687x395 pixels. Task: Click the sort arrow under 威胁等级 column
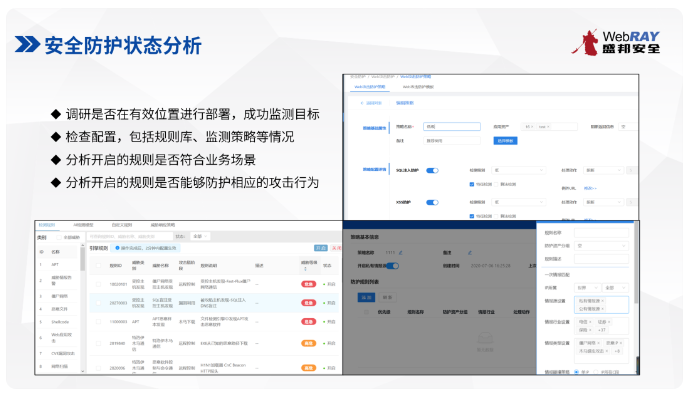[x=305, y=269]
